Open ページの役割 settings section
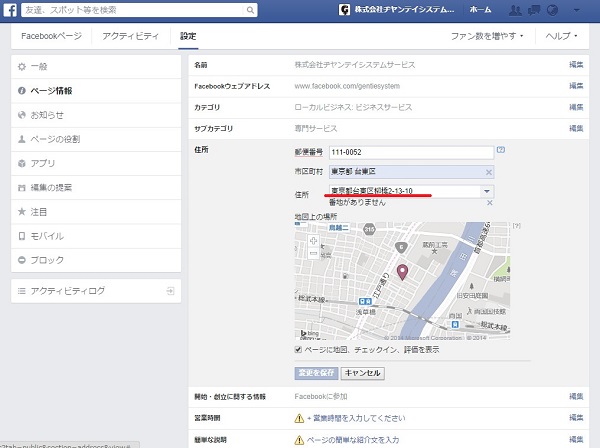 click(x=96, y=139)
